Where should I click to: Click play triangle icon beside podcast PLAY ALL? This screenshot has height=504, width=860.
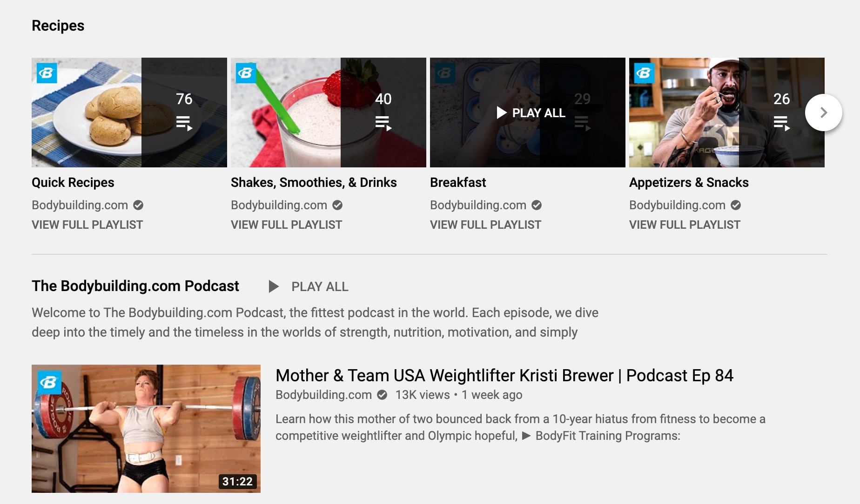click(x=274, y=286)
